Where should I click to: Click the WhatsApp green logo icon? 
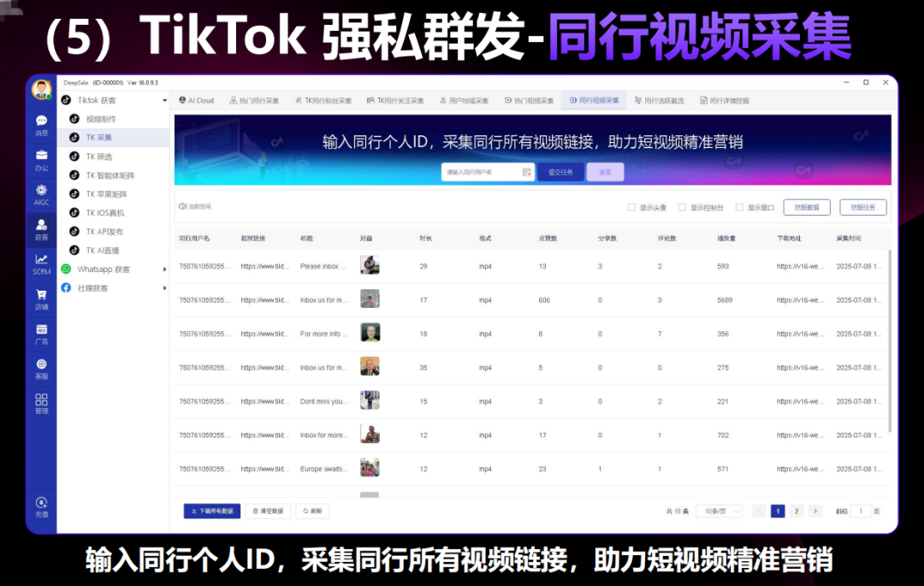tap(66, 269)
